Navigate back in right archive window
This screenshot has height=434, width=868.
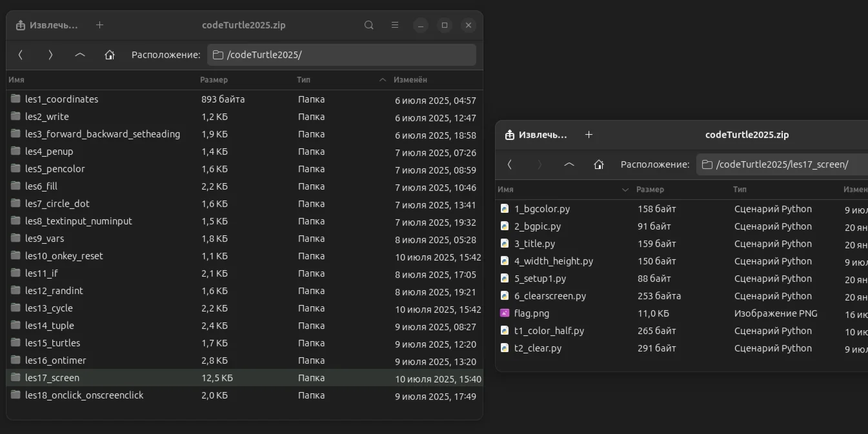coord(510,164)
